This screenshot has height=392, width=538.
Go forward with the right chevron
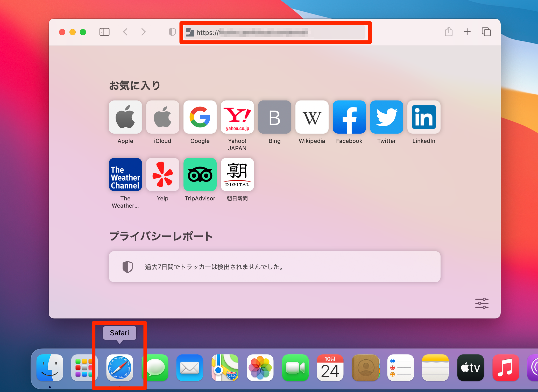pyautogui.click(x=144, y=32)
